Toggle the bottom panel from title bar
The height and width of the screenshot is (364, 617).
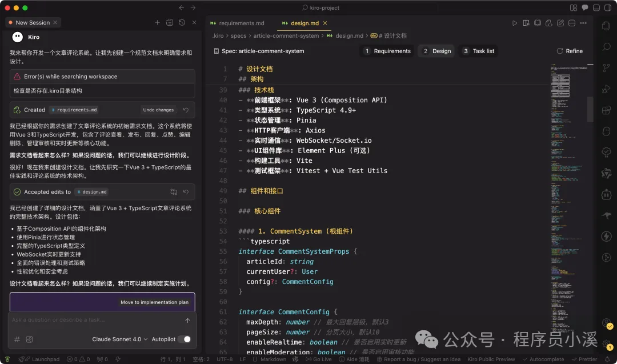tap(596, 8)
